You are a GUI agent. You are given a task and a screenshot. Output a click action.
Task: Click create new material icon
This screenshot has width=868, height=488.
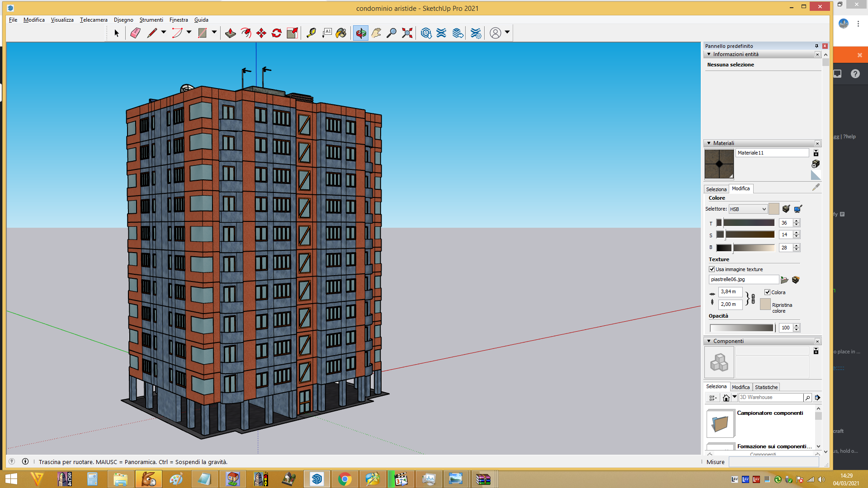816,164
